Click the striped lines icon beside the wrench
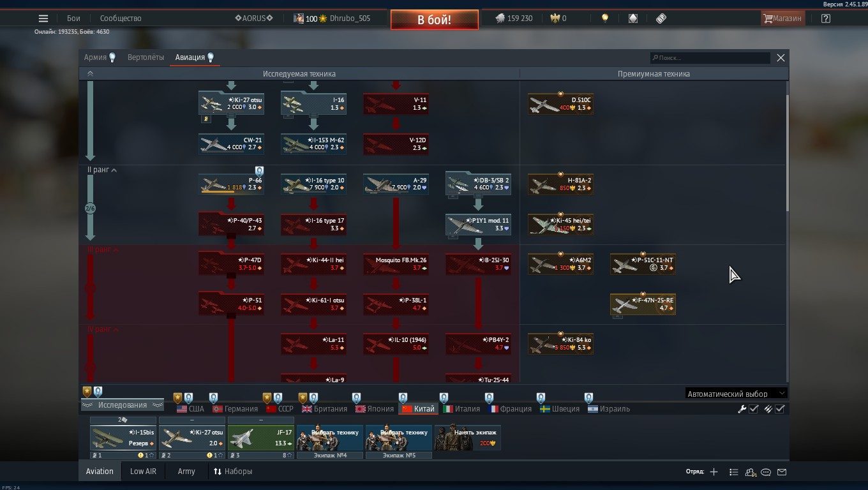 tap(768, 409)
